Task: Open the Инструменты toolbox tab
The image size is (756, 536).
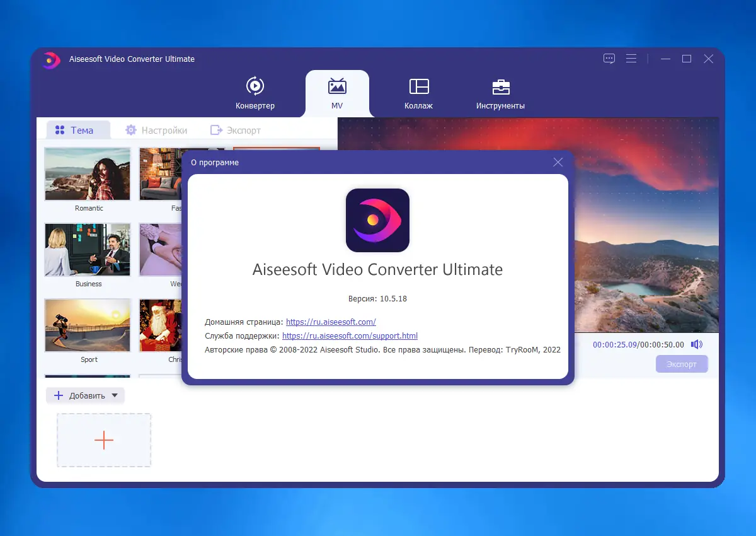Action: tap(501, 93)
